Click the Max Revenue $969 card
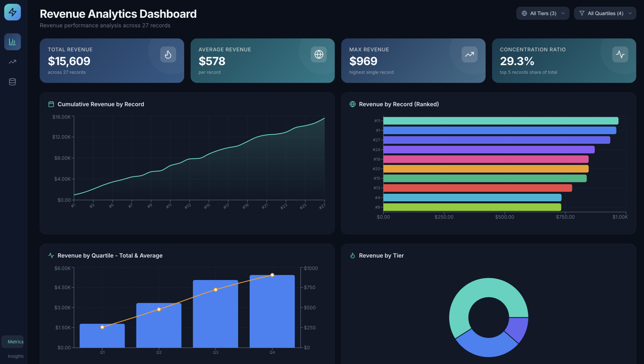Viewport: 644px width, 364px height. pos(413,60)
